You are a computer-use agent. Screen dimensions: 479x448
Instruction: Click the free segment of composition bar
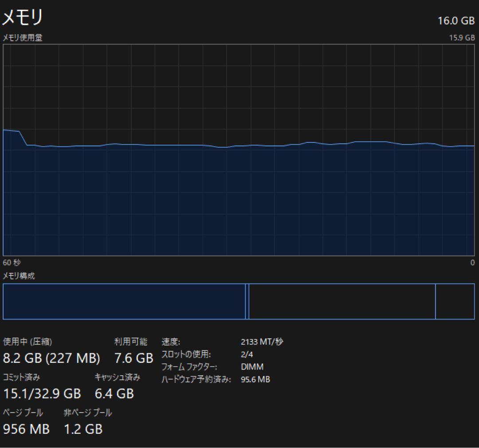455,302
